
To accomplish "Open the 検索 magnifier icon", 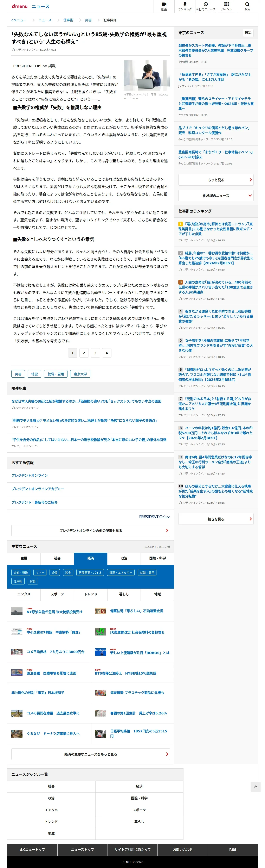I will click(247, 6).
